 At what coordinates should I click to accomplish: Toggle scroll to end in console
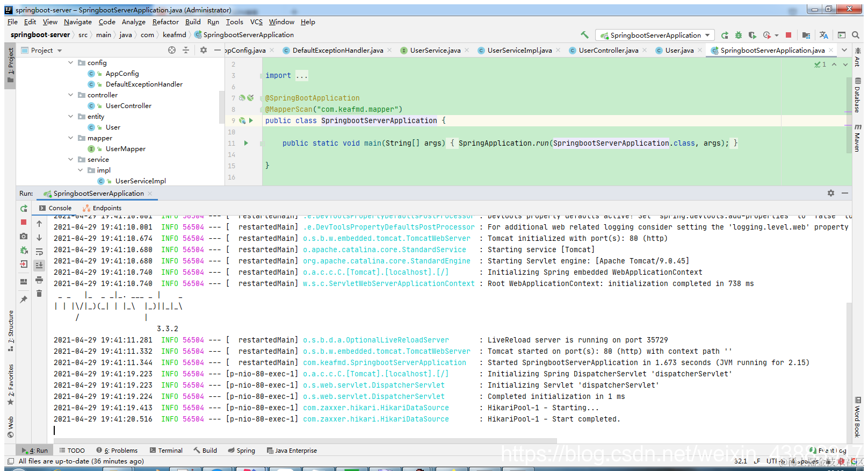(x=39, y=265)
